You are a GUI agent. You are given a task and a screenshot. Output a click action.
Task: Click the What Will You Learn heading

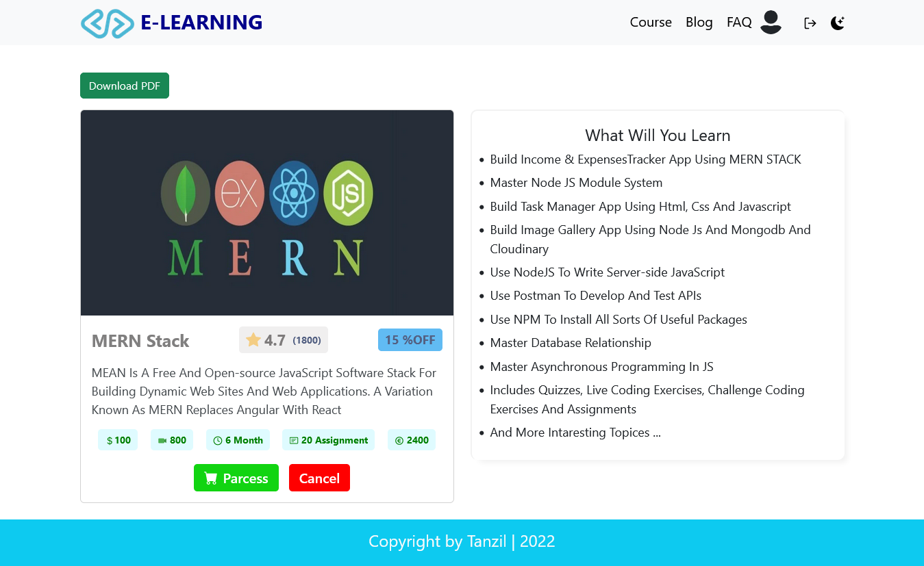click(658, 136)
